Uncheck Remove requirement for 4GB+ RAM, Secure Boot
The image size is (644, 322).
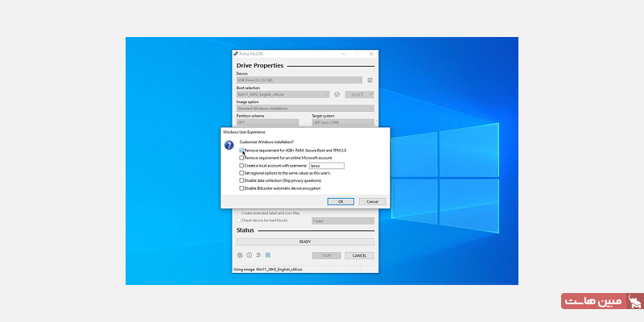tap(242, 151)
